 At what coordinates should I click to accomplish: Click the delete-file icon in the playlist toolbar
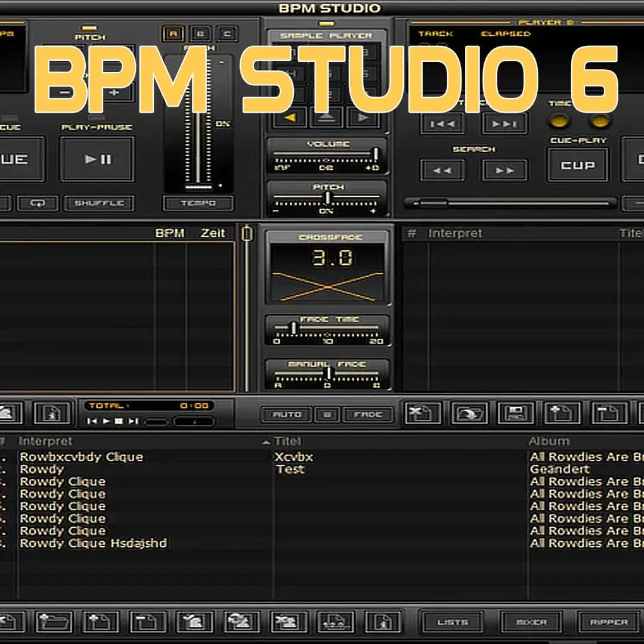423,413
